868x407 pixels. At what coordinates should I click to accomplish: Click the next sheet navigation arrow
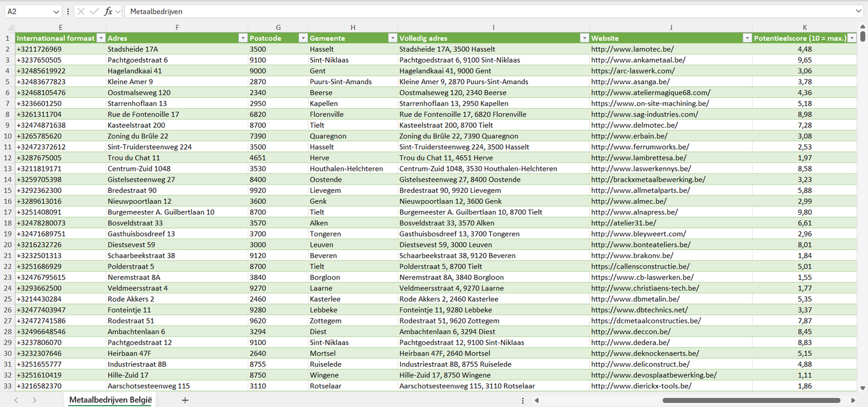(x=34, y=400)
